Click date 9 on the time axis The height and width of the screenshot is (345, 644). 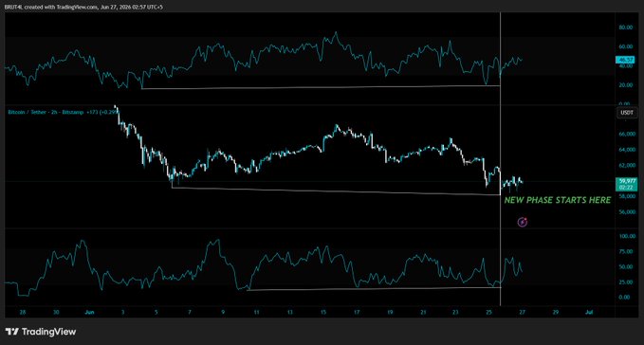(x=223, y=312)
